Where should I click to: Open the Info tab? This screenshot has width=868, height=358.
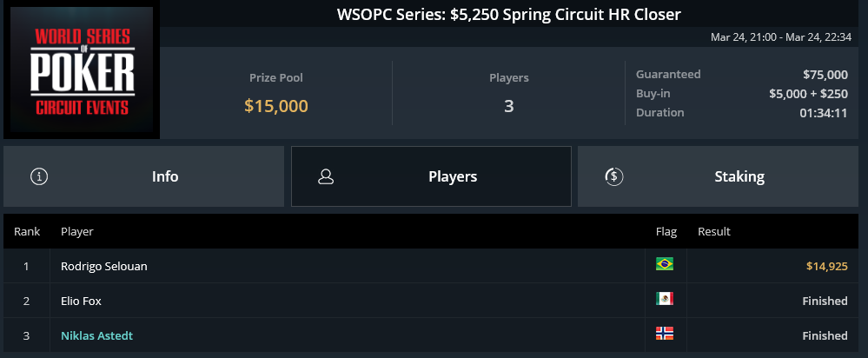(144, 176)
